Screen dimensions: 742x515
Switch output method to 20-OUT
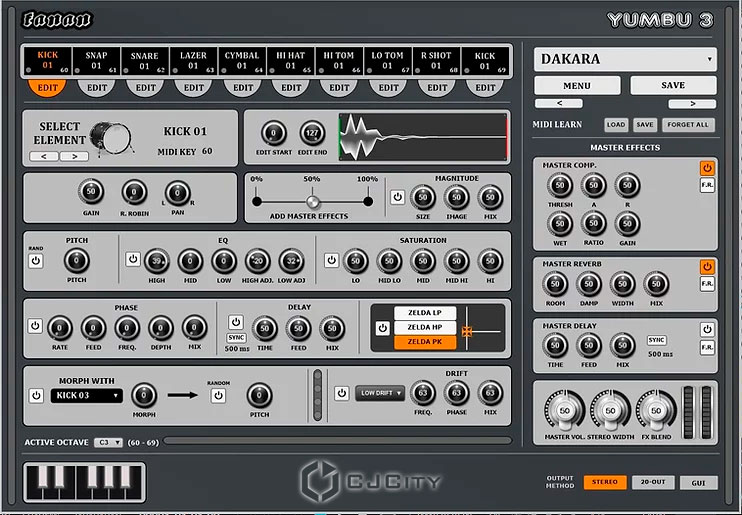point(653,482)
